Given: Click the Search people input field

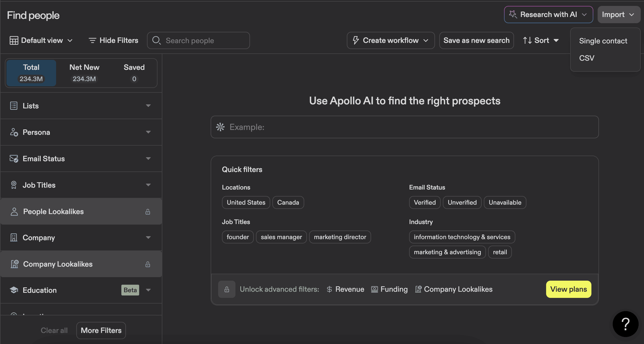Looking at the screenshot, I should 198,40.
